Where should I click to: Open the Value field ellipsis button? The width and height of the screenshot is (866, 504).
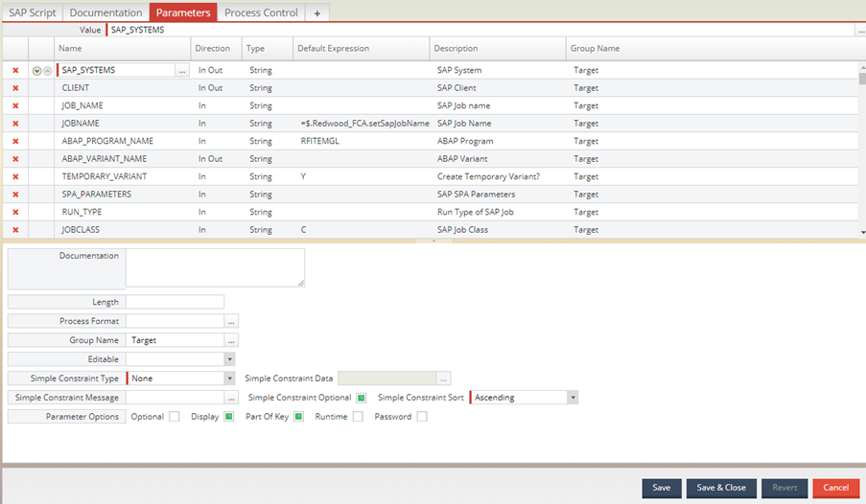[861, 30]
